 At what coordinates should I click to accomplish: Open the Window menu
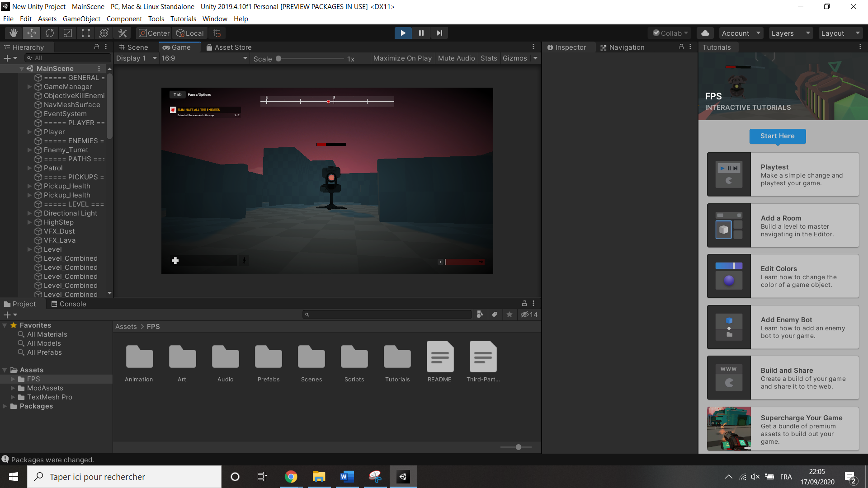[x=215, y=19]
